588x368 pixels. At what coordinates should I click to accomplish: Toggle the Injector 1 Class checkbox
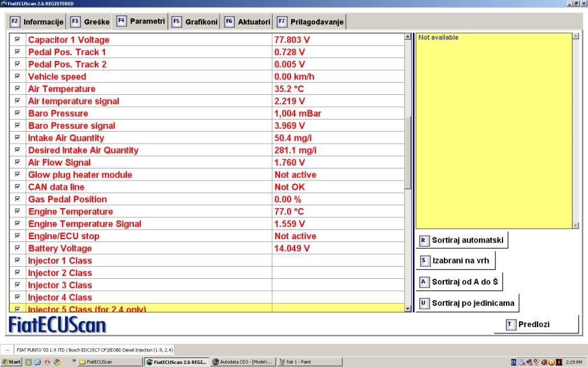pyautogui.click(x=17, y=260)
